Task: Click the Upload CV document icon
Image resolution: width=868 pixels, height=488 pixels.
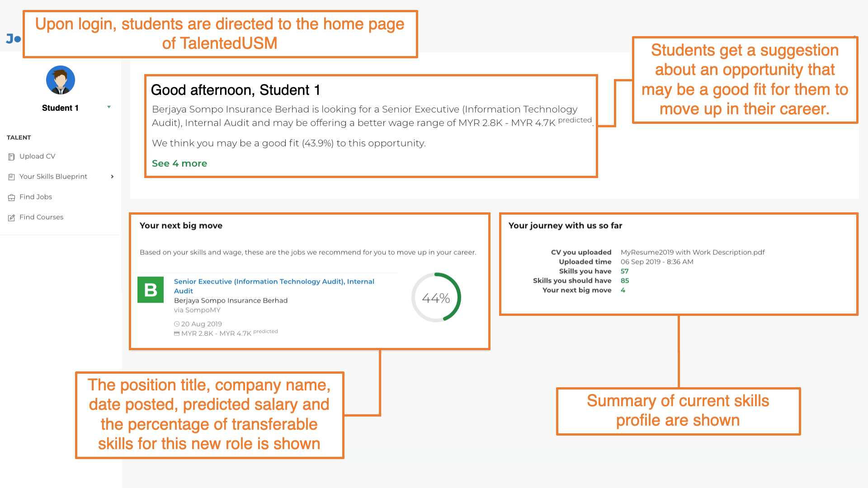Action: [x=11, y=157]
